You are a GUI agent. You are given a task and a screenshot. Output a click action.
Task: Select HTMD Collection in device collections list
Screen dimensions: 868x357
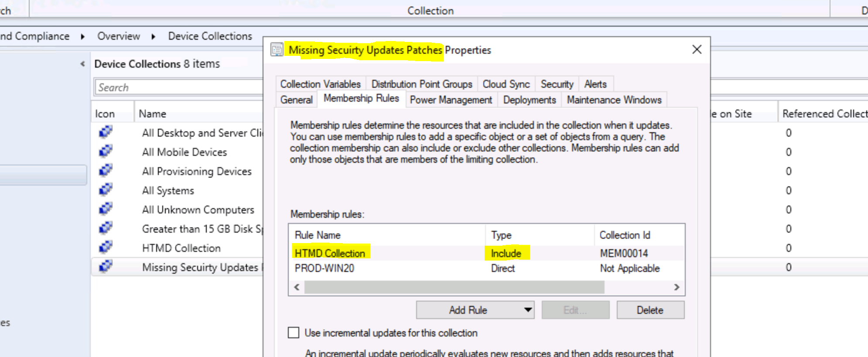(181, 248)
